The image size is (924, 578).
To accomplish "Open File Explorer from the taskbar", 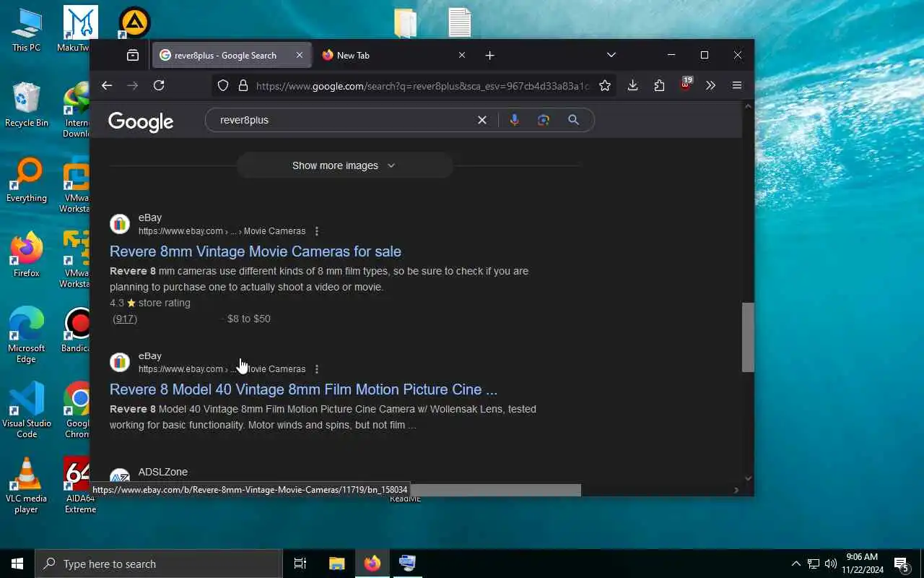I will 337,564.
